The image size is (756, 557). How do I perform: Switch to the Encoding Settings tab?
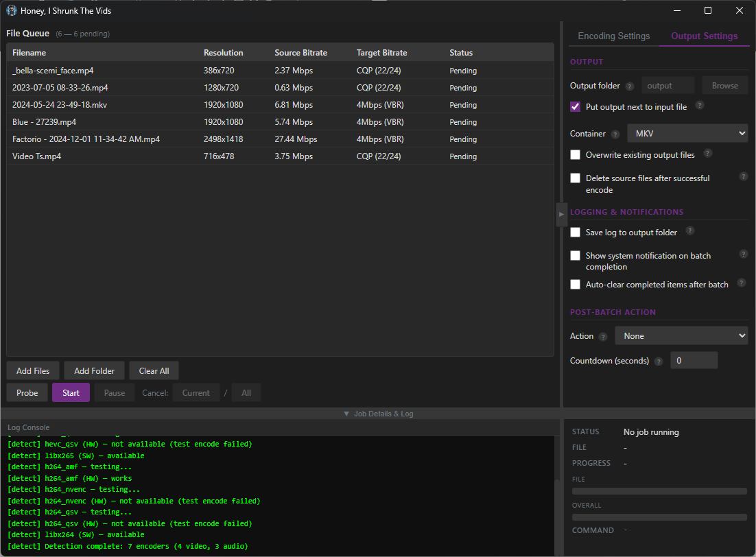click(x=613, y=36)
